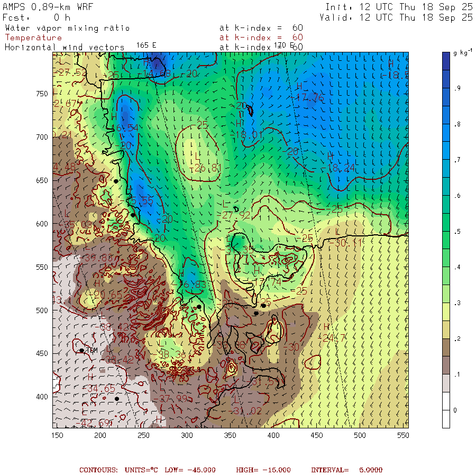Click the x-axis tick label "300"
Screen dimensions: 476x476
coord(187,435)
